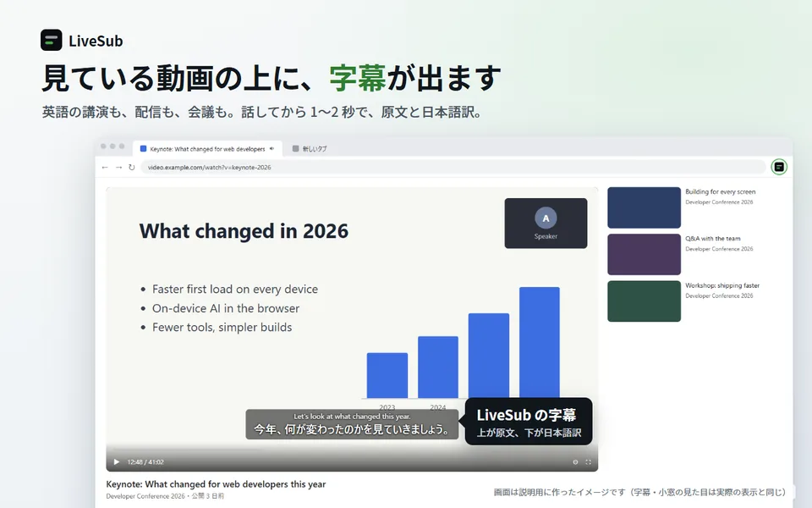The width and height of the screenshot is (812, 508).
Task: Click the headline 見ている動画の上に、字幕が出ます
Action: tap(272, 78)
